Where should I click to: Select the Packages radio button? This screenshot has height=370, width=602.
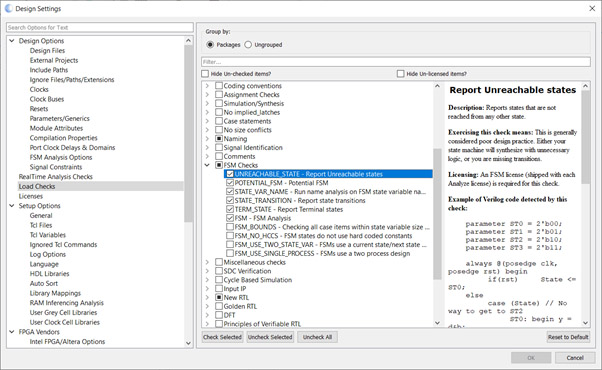(x=210, y=45)
